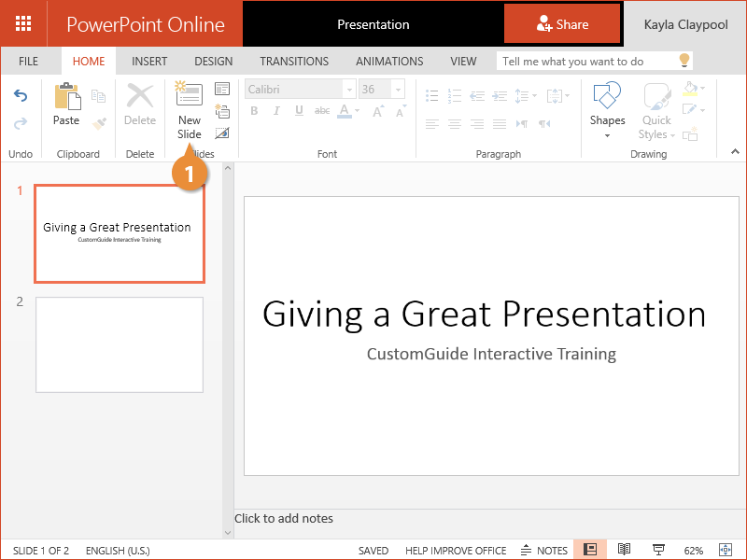
Task: Click the Undo arrow icon
Action: click(x=21, y=96)
